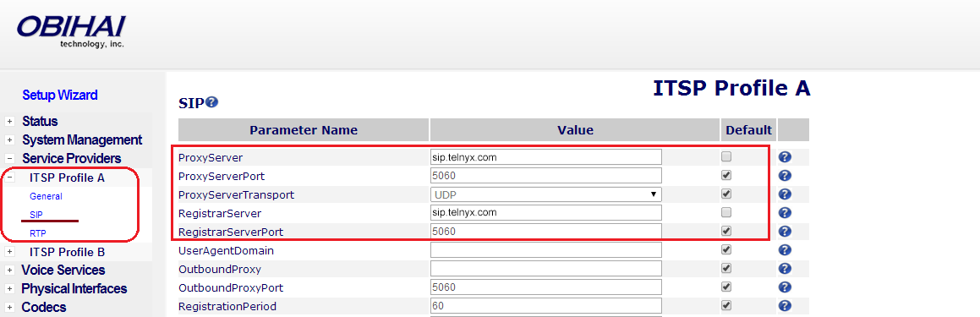Click the empty UserAgentDomain field

pyautogui.click(x=545, y=250)
